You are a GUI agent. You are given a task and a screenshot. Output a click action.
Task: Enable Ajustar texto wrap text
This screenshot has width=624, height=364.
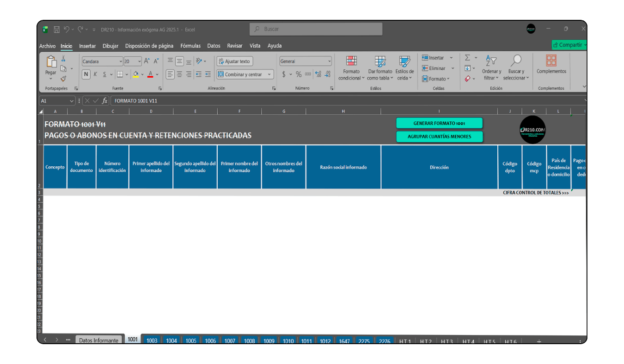pyautogui.click(x=235, y=61)
